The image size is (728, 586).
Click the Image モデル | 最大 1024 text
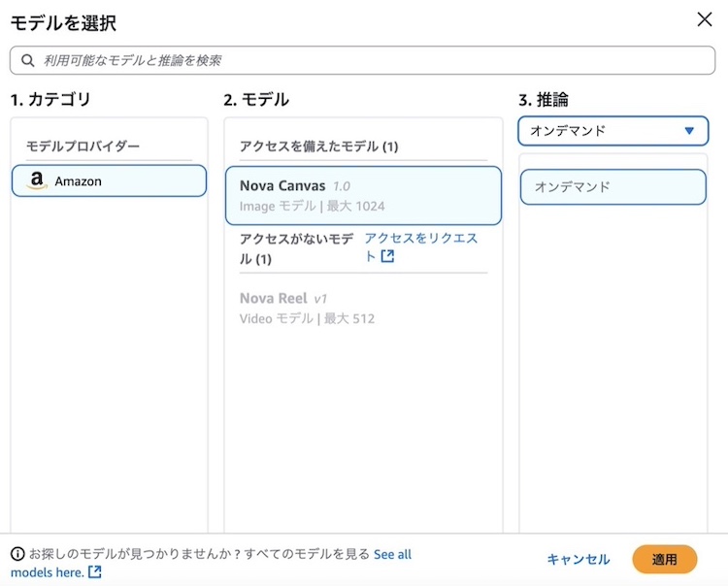(x=312, y=206)
